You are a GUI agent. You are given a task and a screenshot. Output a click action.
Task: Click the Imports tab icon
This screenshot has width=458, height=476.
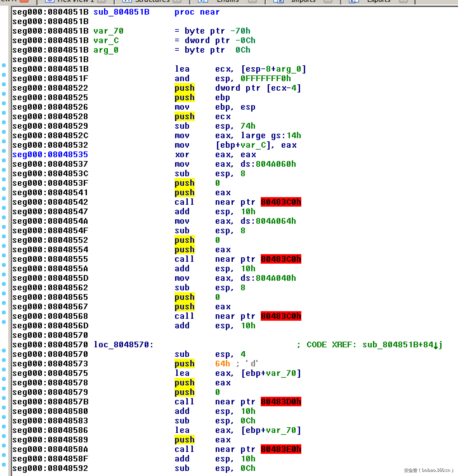[279, 2]
